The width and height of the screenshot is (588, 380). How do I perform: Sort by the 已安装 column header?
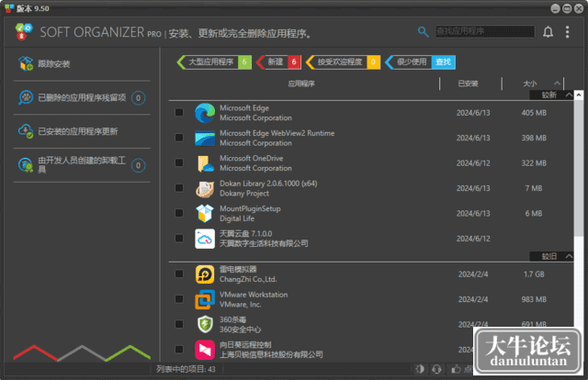point(468,84)
